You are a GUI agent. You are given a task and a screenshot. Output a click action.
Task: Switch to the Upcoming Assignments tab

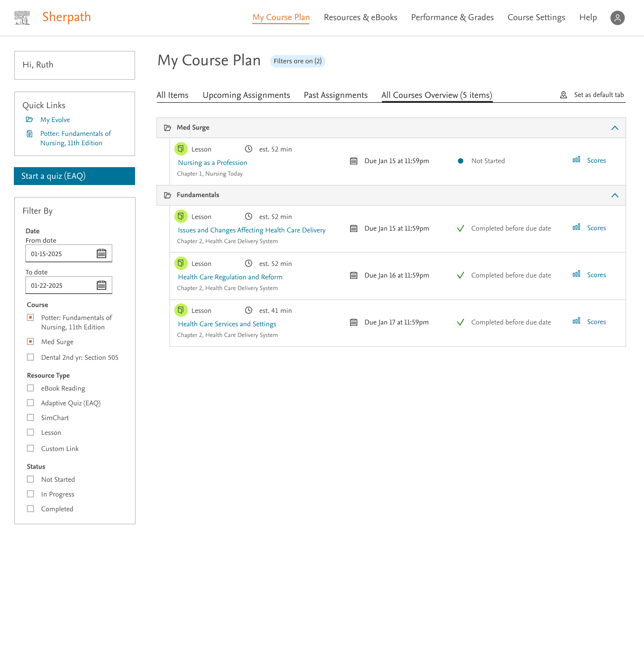pyautogui.click(x=246, y=95)
